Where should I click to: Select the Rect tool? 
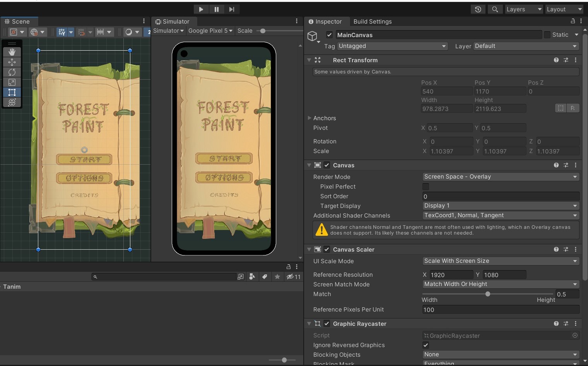click(x=12, y=92)
